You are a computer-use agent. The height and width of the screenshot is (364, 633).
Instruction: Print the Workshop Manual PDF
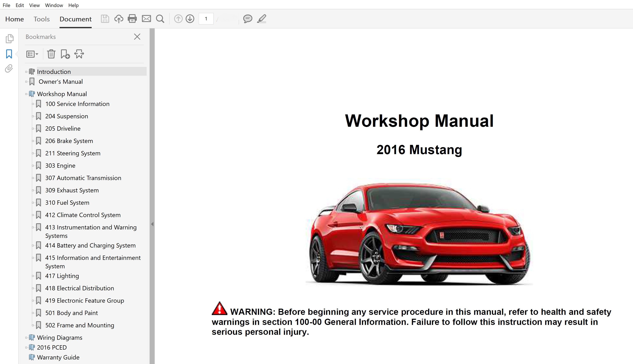[132, 19]
